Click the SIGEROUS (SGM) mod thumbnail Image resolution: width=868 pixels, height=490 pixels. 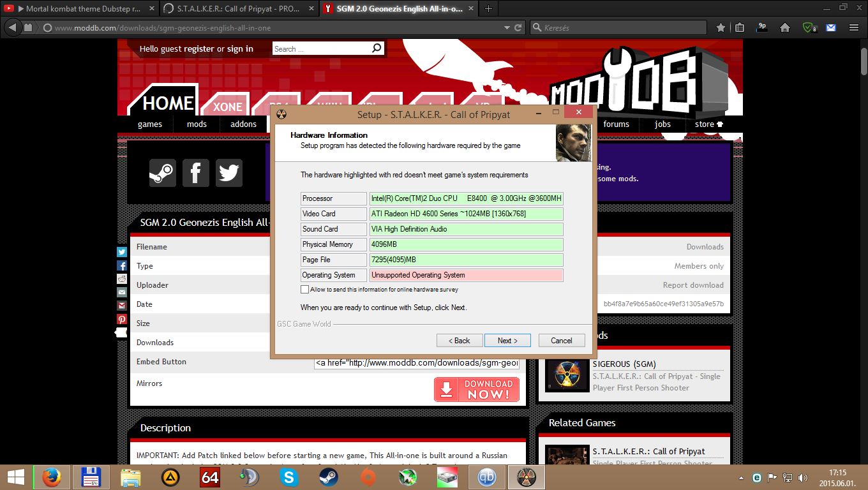pos(567,375)
